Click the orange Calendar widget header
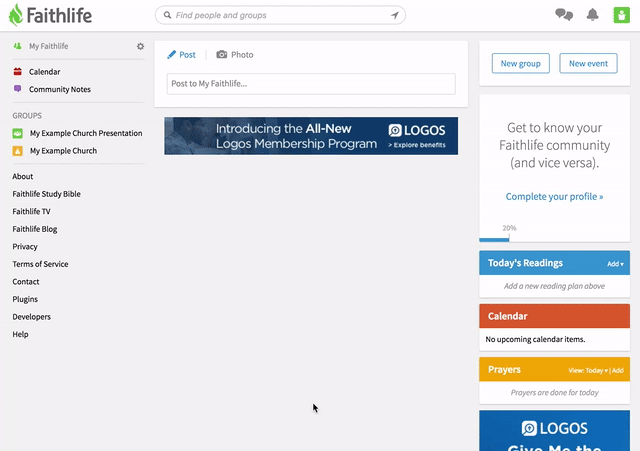640x451 pixels. point(554,316)
